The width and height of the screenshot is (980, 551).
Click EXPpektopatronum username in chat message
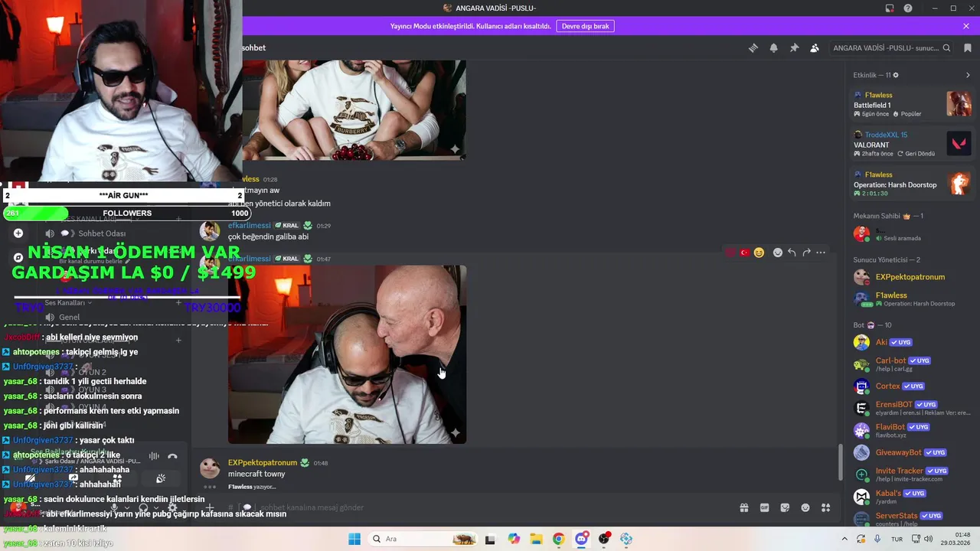263,463
